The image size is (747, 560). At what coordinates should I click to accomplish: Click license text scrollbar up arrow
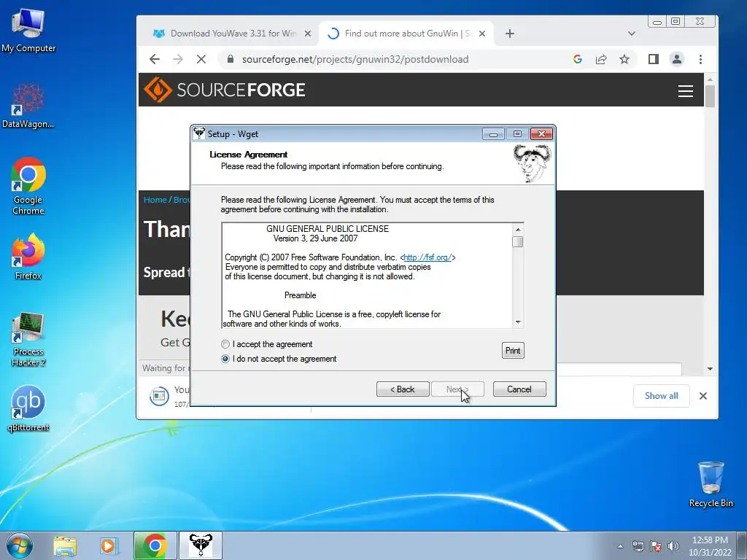[x=518, y=230]
